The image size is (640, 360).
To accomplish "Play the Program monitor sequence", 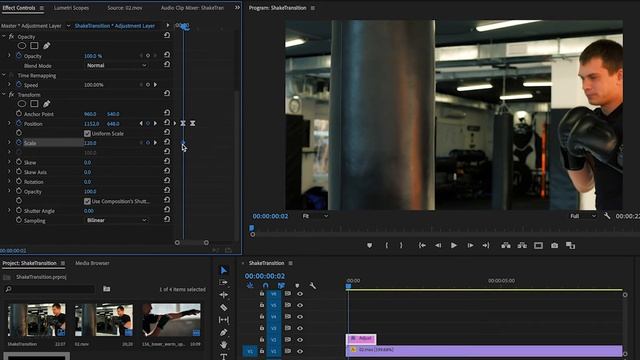I will 453,245.
